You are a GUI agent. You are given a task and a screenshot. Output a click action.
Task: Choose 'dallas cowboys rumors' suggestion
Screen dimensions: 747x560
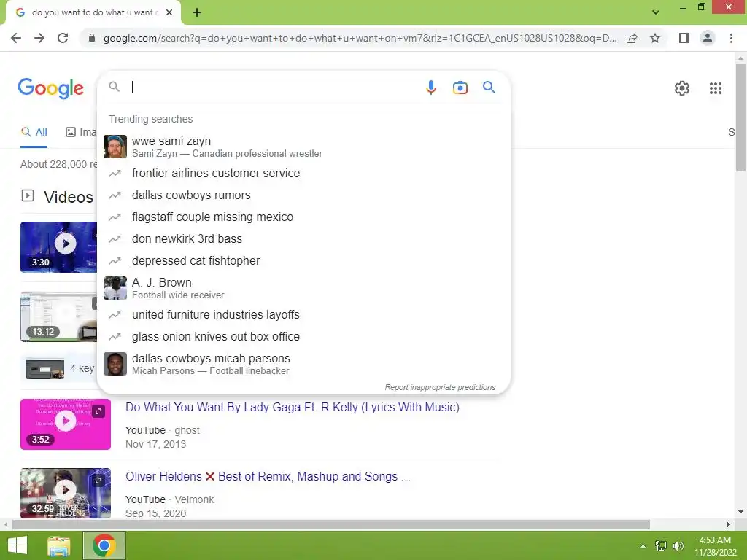pos(303,195)
